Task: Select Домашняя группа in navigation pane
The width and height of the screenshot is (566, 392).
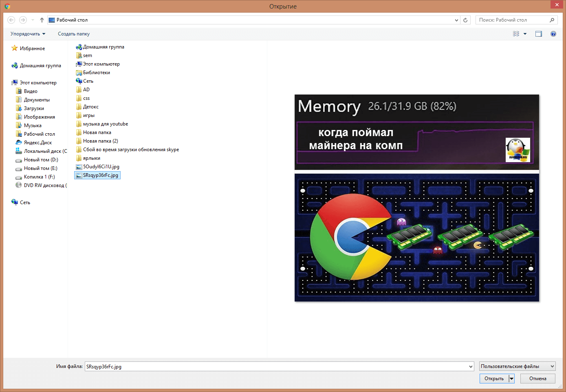Action: 36,65
